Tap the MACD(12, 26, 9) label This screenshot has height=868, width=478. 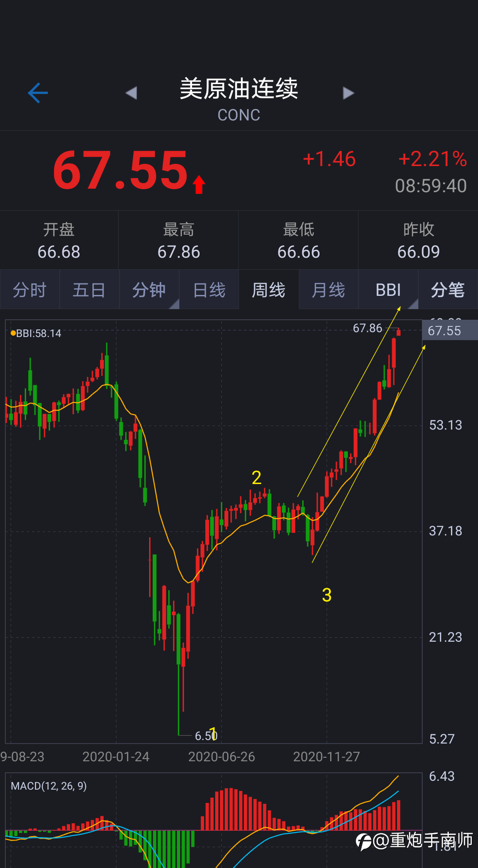pos(49,786)
